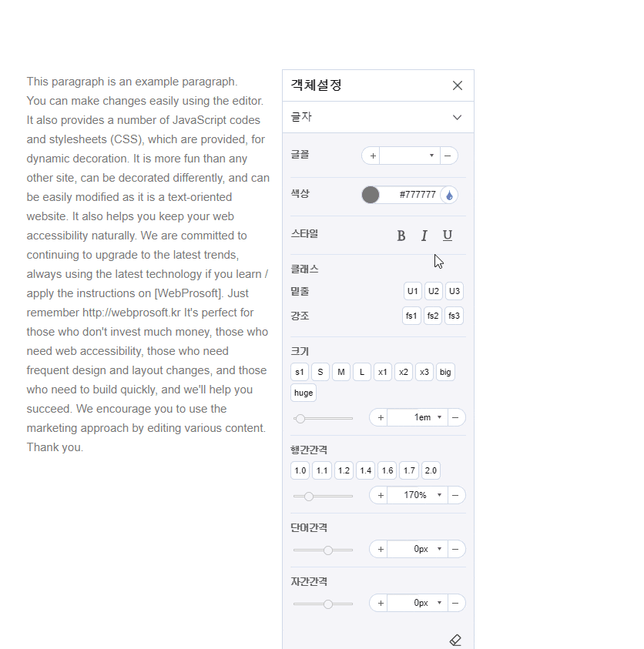This screenshot has width=644, height=649.
Task: Click the gray #777777 color swatch
Action: click(371, 195)
